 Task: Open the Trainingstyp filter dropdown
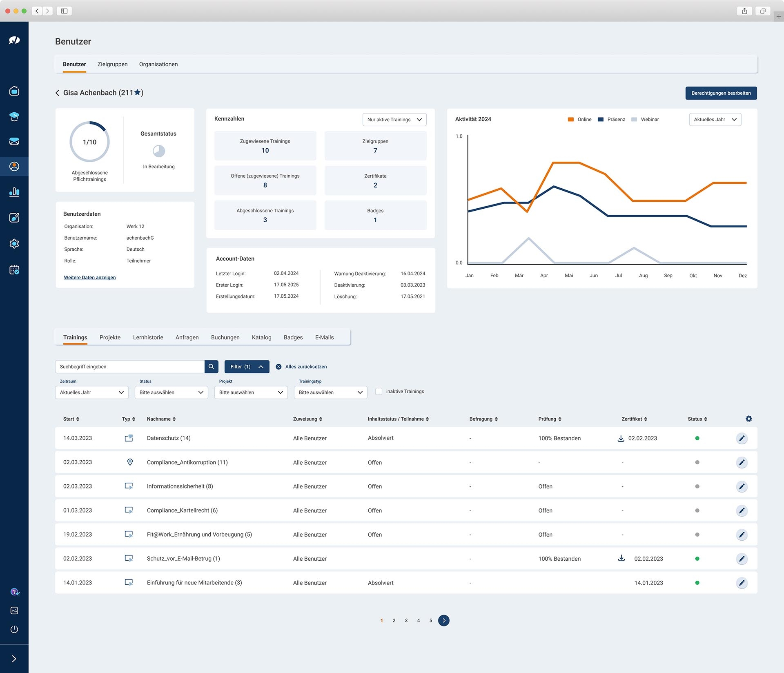tap(330, 392)
